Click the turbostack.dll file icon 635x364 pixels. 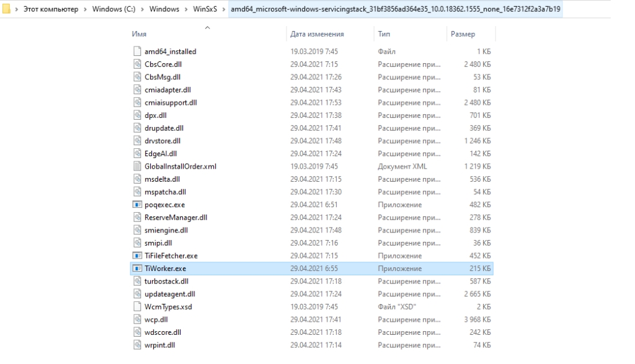[x=138, y=281]
